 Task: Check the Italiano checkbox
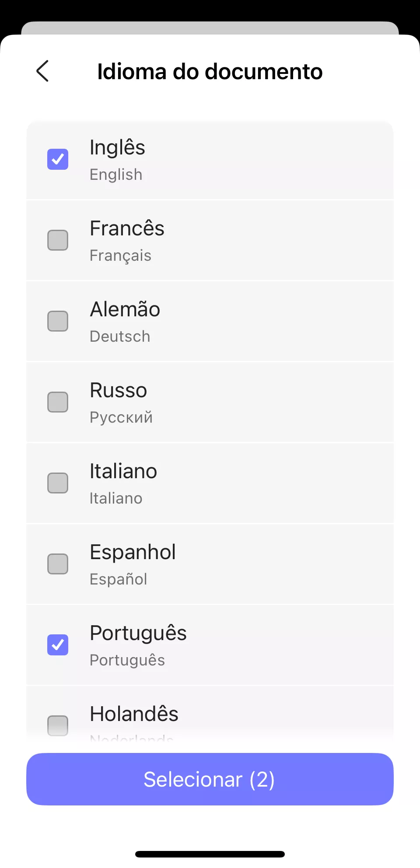tap(58, 483)
